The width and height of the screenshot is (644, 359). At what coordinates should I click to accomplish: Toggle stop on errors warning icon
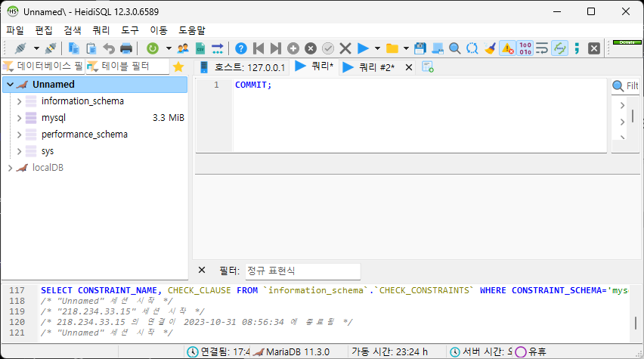coord(508,48)
